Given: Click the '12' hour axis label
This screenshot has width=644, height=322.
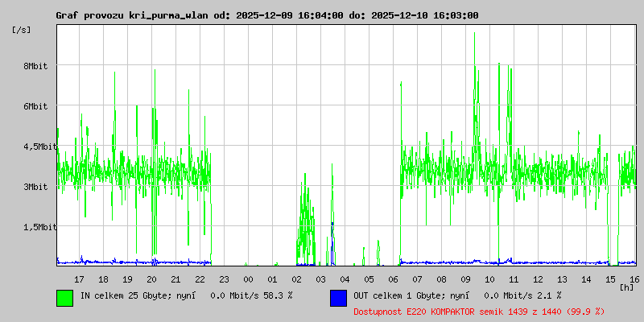Looking at the screenshot, I should coord(538,279).
